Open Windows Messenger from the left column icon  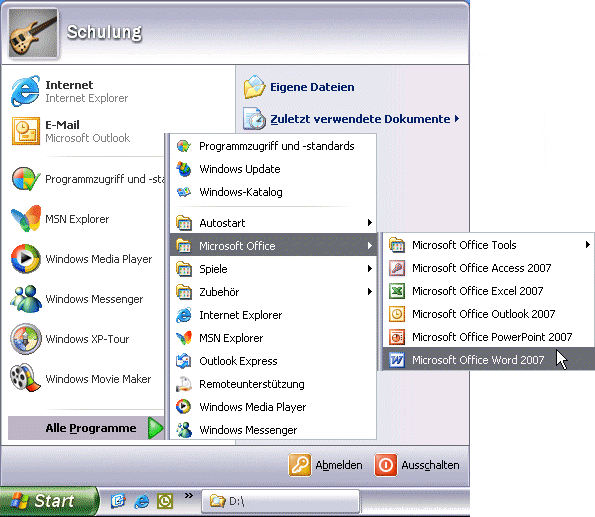[x=25, y=299]
